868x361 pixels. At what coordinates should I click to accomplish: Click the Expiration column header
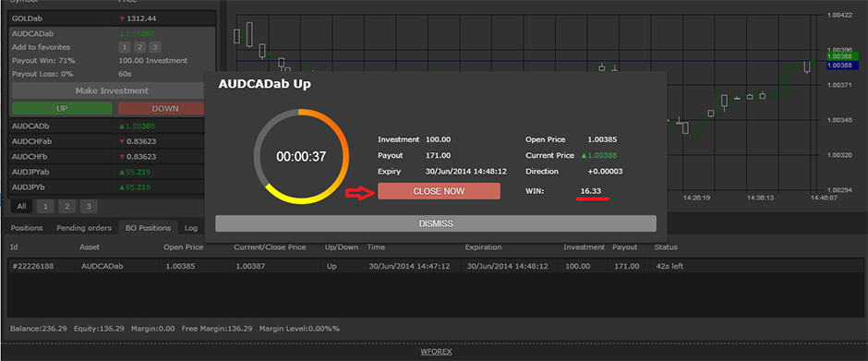click(x=483, y=247)
